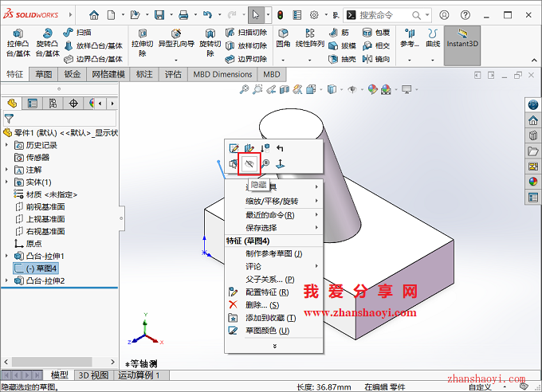
Task: Switch to the 草图 ribbon tab
Action: pos(43,74)
